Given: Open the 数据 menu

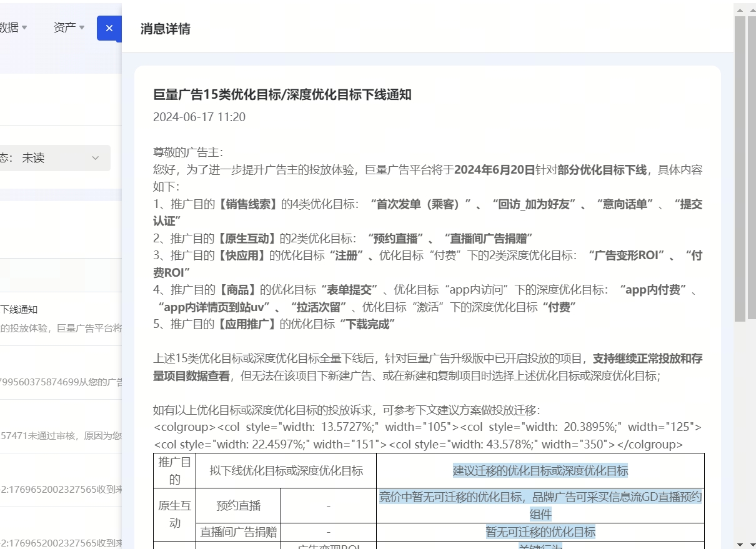Looking at the screenshot, I should coord(14,27).
